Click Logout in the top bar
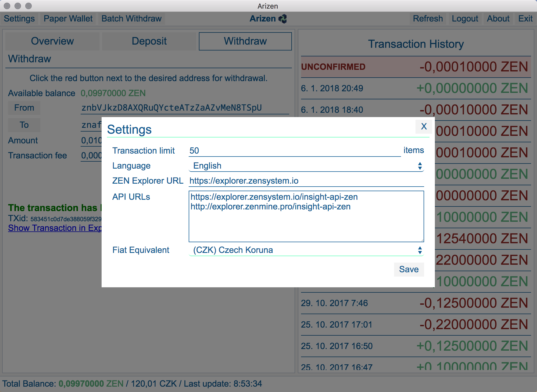The width and height of the screenshot is (537, 392). click(x=465, y=19)
